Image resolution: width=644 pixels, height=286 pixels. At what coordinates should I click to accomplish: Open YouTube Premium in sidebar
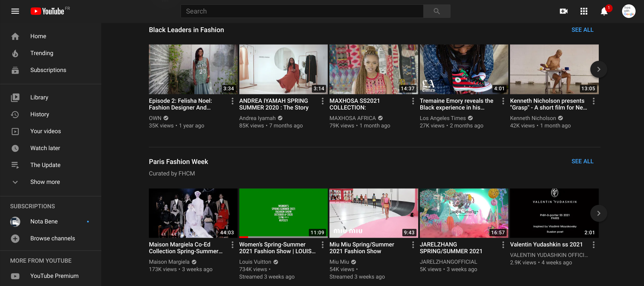[51, 276]
